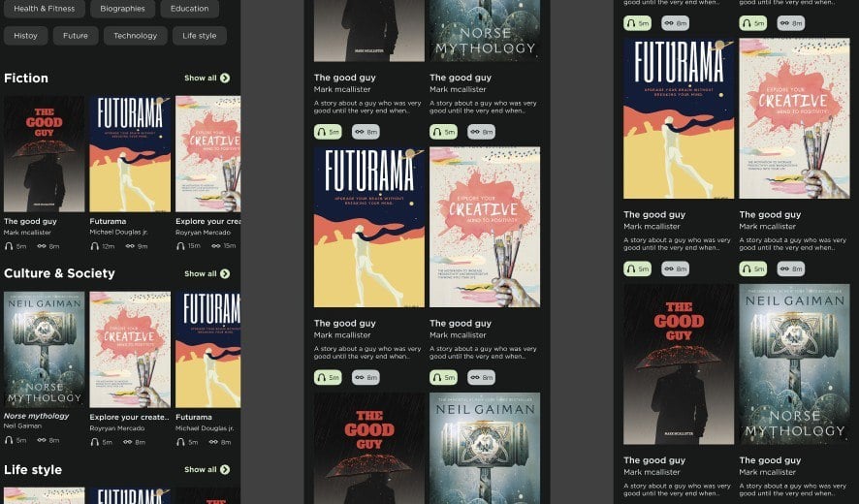Click the Fiction 'Show all' arrow icon

[x=225, y=79]
